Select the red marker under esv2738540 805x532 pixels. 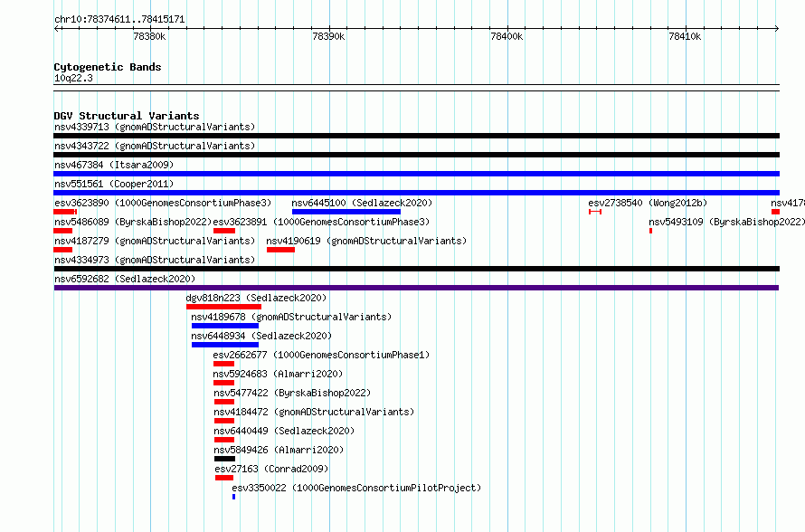pos(595,212)
